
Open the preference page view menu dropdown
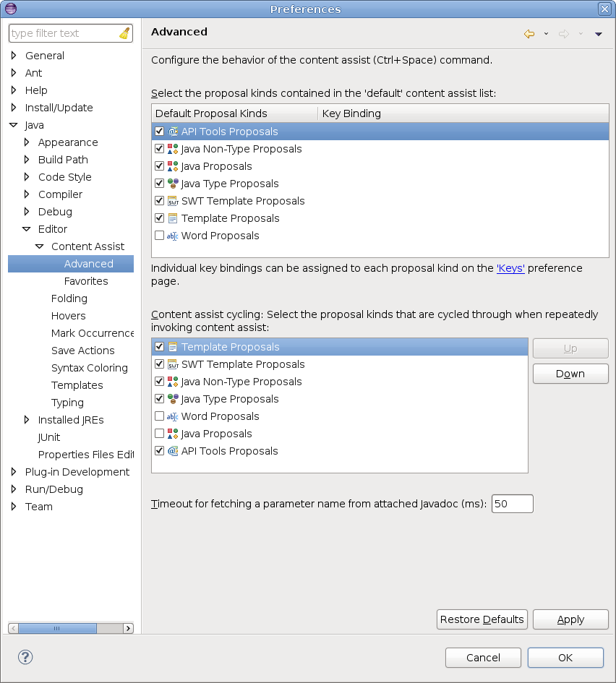[598, 34]
